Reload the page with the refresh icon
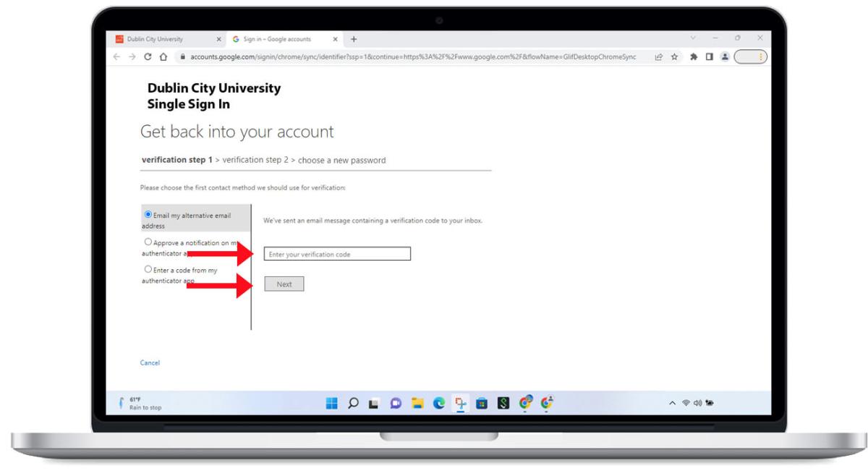 [148, 56]
